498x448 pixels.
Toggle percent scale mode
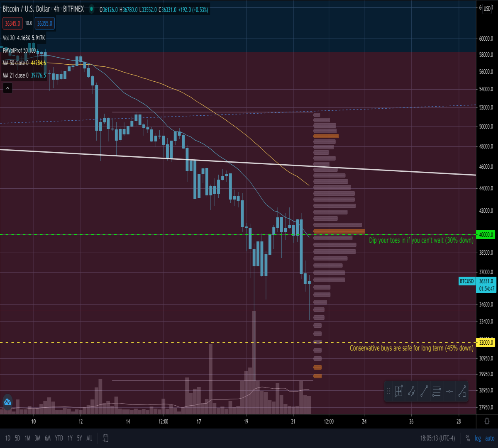tap(468, 438)
